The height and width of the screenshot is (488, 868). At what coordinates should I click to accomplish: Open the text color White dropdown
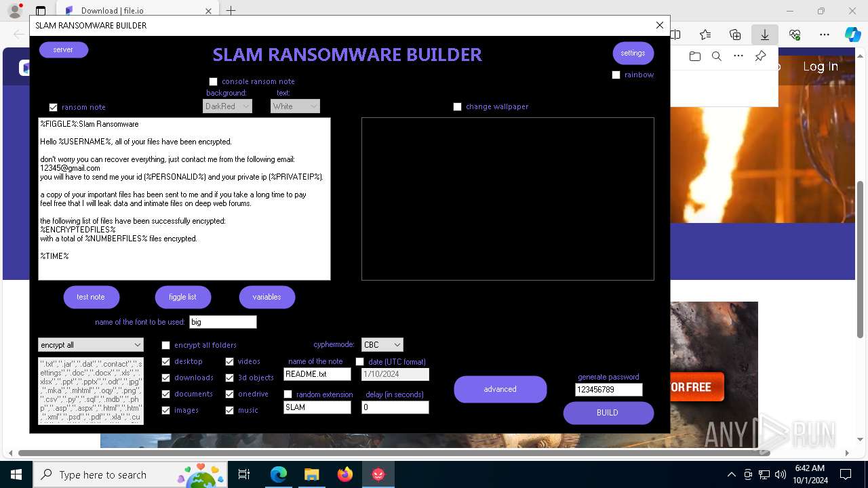pos(295,106)
